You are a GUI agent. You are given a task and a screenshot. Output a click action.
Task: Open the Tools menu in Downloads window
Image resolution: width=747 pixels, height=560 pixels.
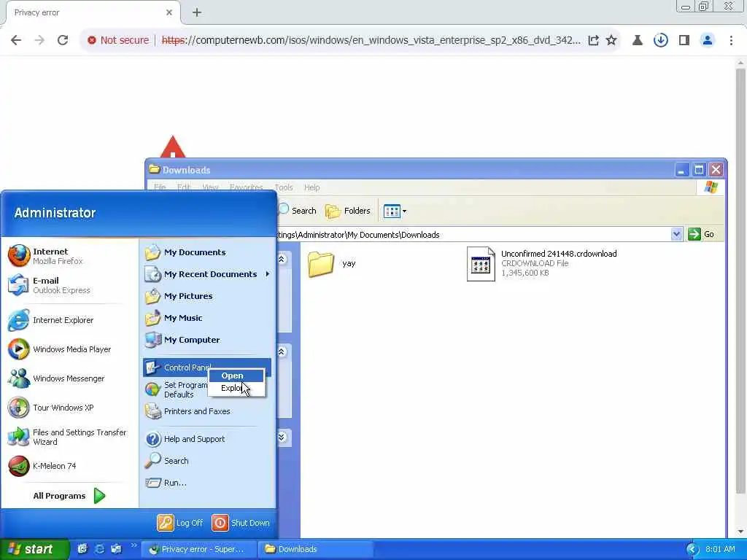click(284, 187)
